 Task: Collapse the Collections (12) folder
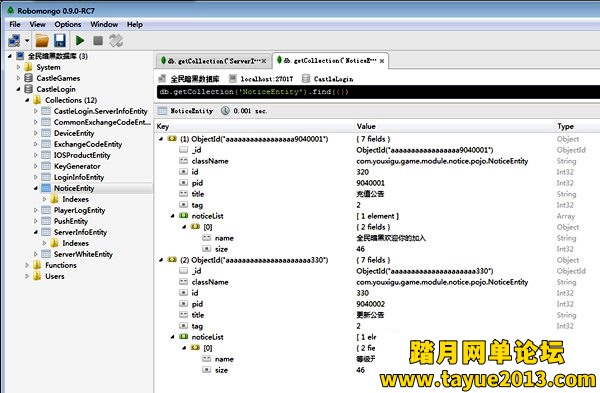coord(27,100)
